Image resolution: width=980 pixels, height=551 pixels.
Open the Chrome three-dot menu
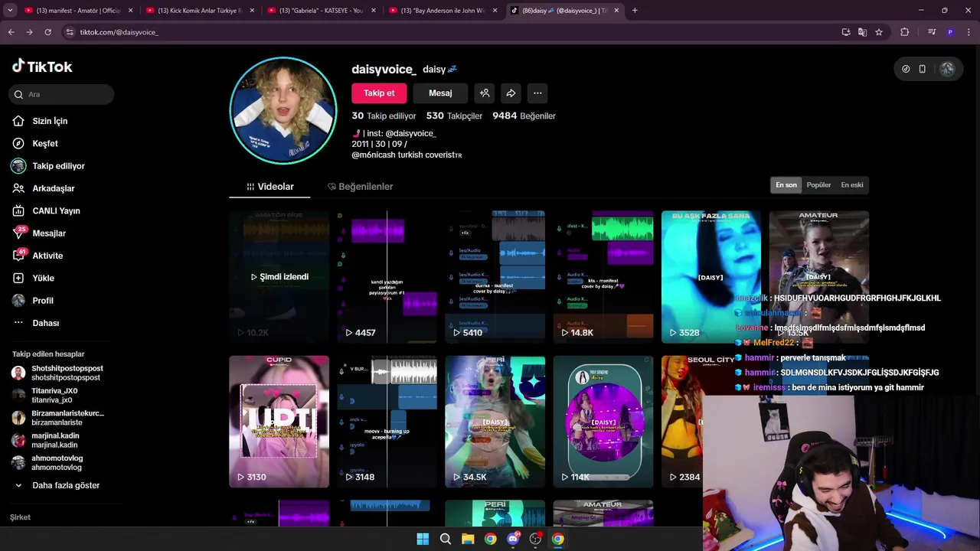969,32
